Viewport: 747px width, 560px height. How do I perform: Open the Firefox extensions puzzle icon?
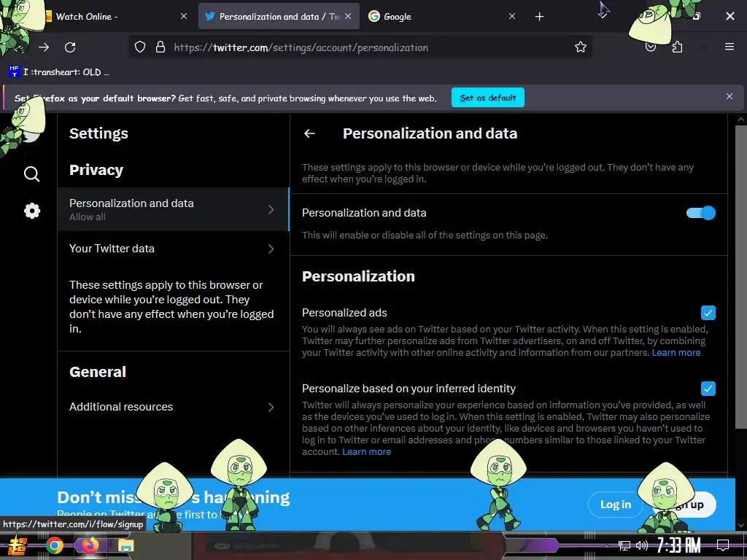click(677, 47)
